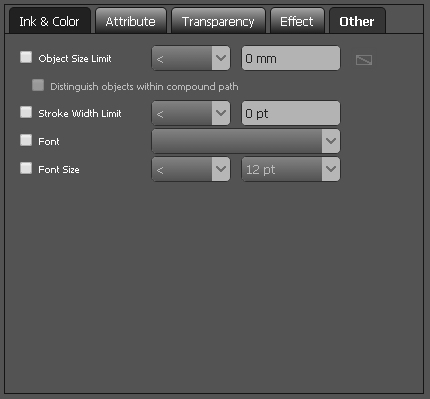
Task: Click the Stroke Width Limit label text
Action: pos(80,114)
